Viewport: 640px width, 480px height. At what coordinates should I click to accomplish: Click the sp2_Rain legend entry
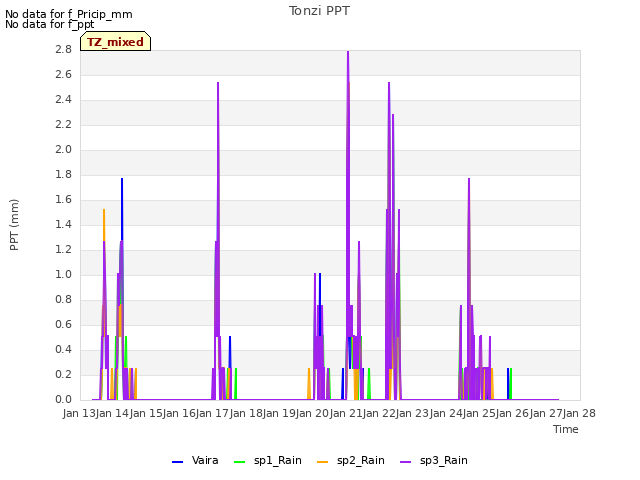(351, 460)
